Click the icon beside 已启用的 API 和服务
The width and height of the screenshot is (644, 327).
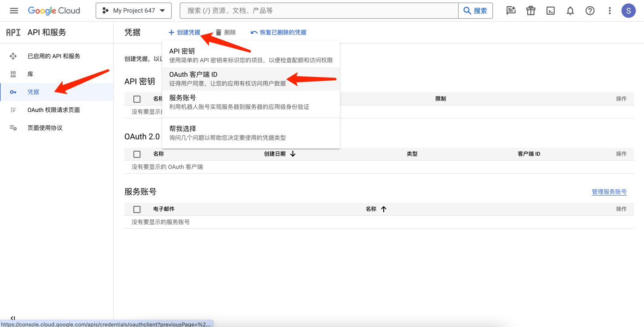tap(13, 56)
